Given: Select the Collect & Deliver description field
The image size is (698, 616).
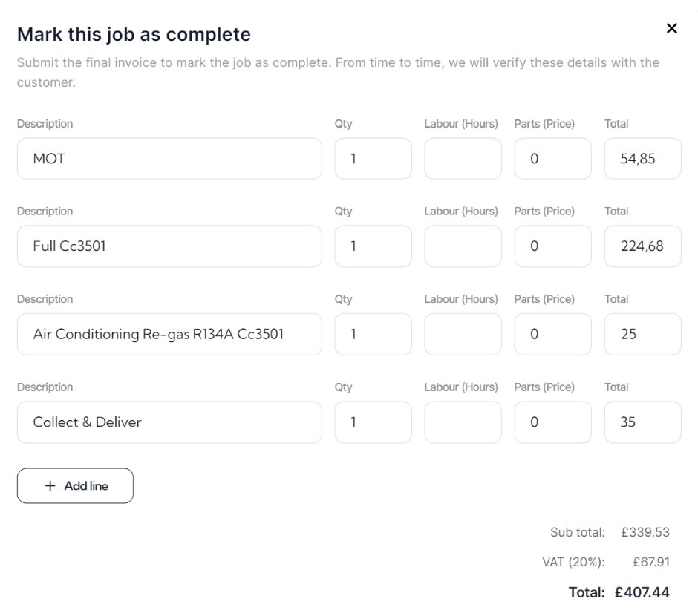Looking at the screenshot, I should [x=169, y=422].
